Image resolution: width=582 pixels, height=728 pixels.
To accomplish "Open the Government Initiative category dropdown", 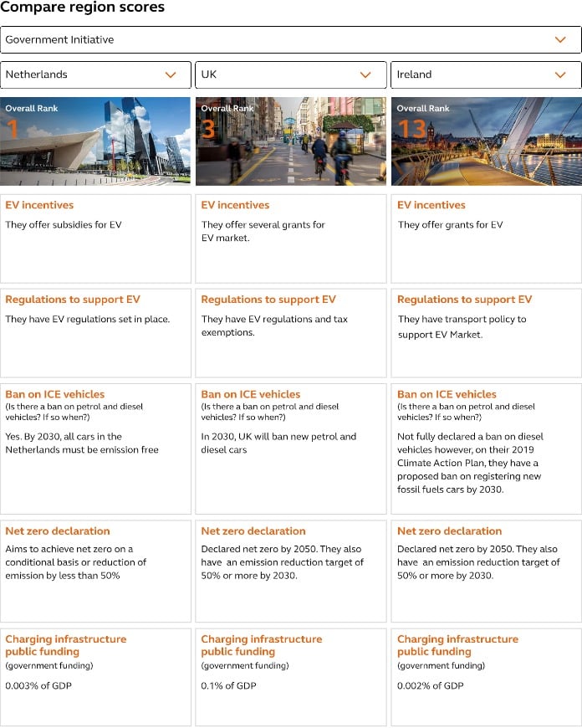I will point(290,40).
